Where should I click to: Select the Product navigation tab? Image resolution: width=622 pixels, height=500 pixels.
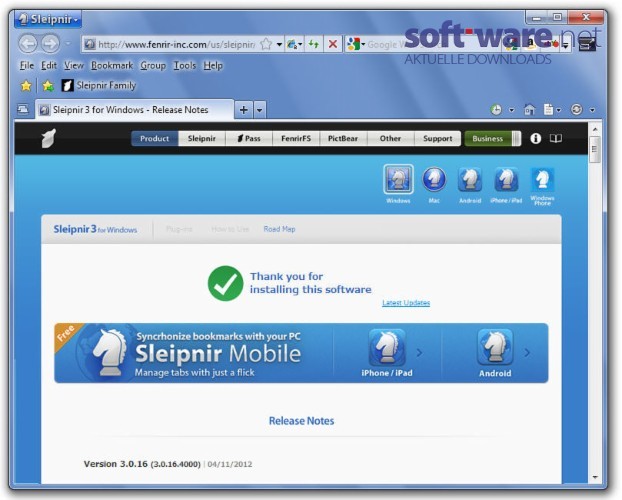(x=154, y=138)
